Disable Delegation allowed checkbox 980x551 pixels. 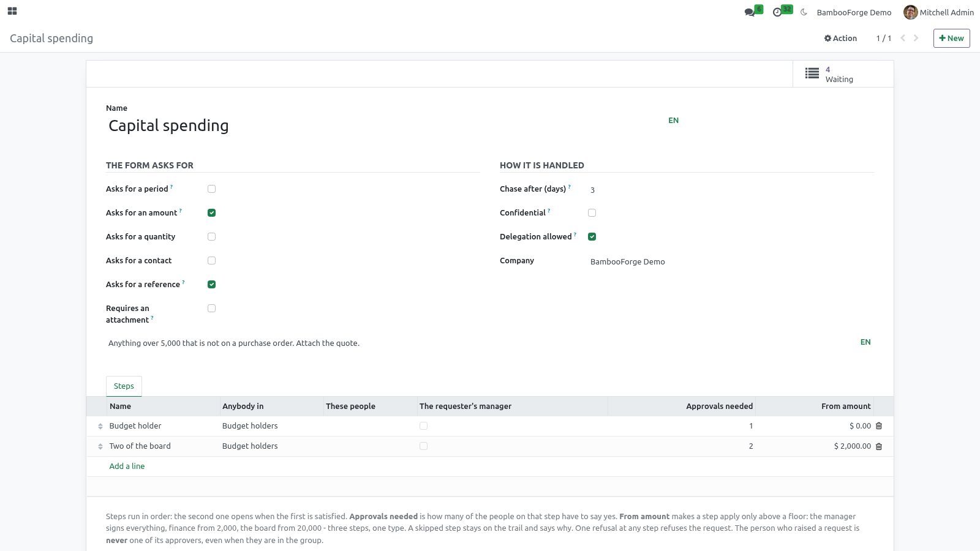coord(592,237)
